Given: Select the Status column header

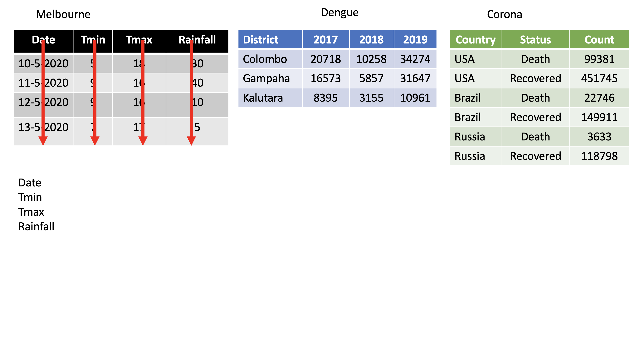Looking at the screenshot, I should tap(535, 40).
